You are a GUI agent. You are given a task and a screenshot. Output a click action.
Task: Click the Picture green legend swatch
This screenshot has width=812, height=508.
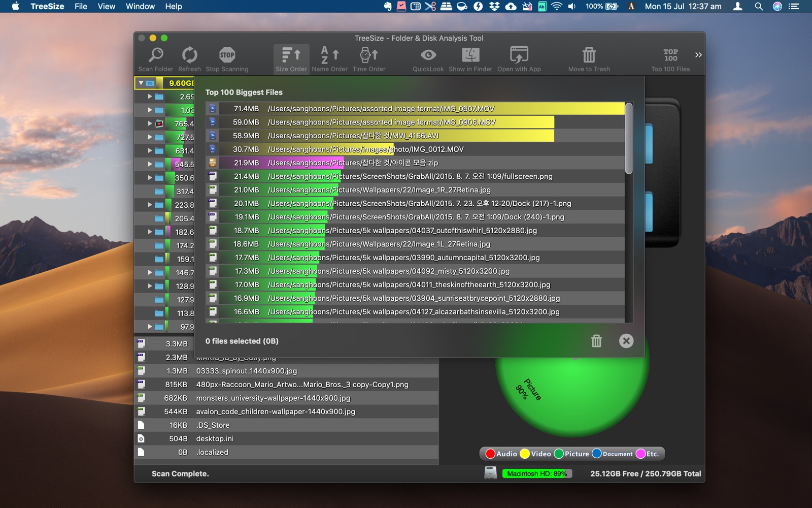pos(559,454)
